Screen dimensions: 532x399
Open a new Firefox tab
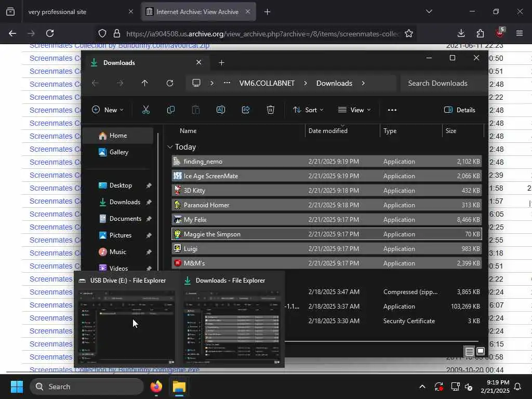(x=268, y=12)
